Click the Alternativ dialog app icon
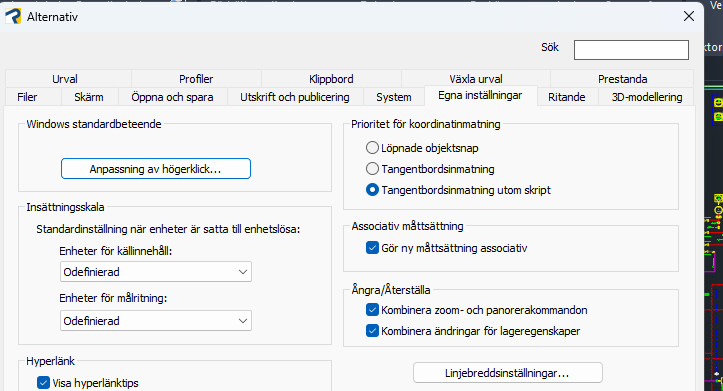 (x=13, y=17)
